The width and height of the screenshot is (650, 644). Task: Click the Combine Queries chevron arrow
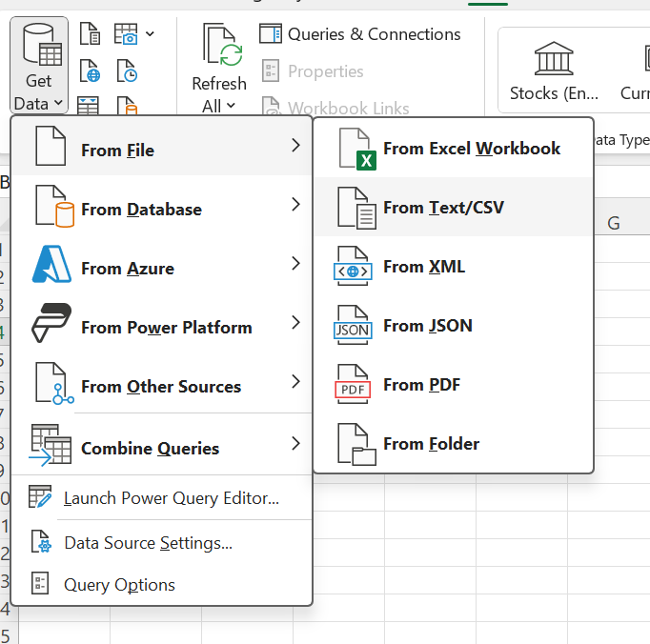point(295,443)
